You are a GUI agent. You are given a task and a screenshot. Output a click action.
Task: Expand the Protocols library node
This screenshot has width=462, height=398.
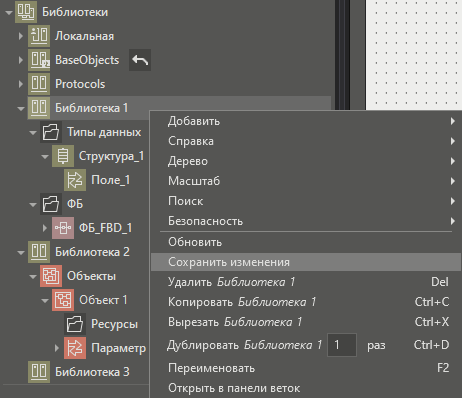[21, 84]
